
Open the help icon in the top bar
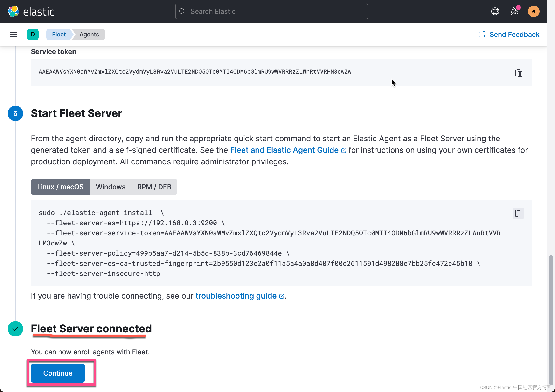(x=495, y=11)
